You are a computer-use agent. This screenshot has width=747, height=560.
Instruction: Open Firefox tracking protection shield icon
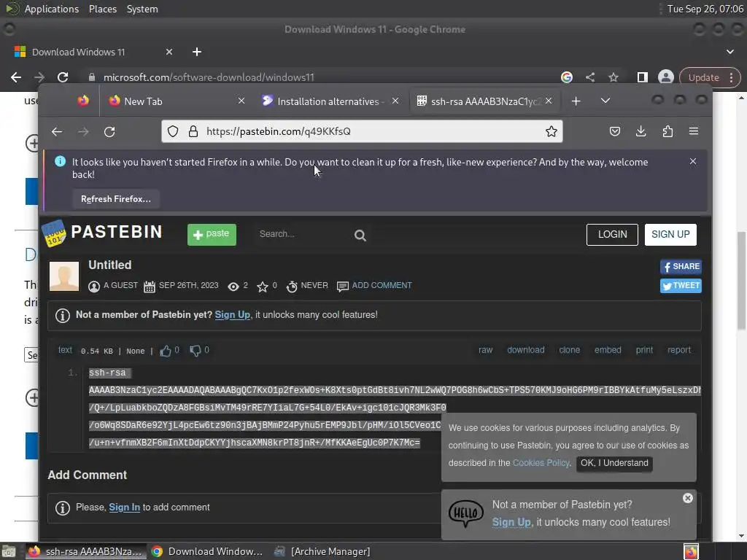pos(173,131)
